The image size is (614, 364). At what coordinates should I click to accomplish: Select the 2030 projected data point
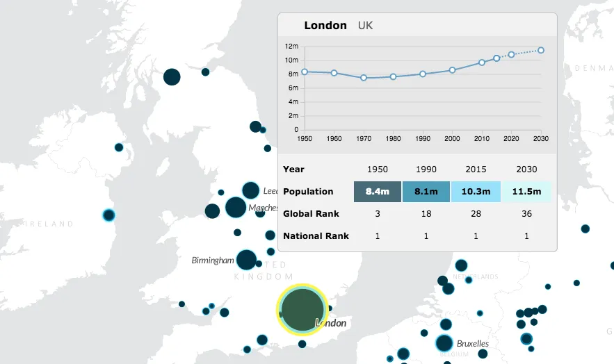click(x=541, y=50)
